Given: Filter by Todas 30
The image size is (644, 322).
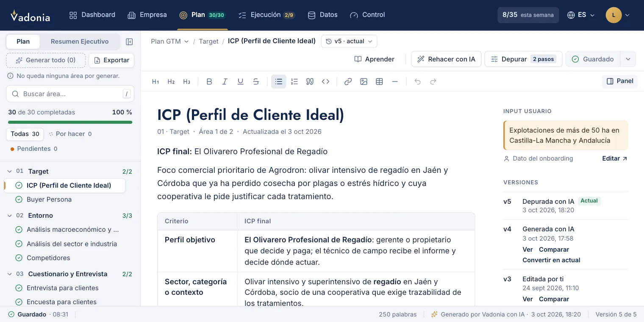Looking at the screenshot, I should [25, 134].
